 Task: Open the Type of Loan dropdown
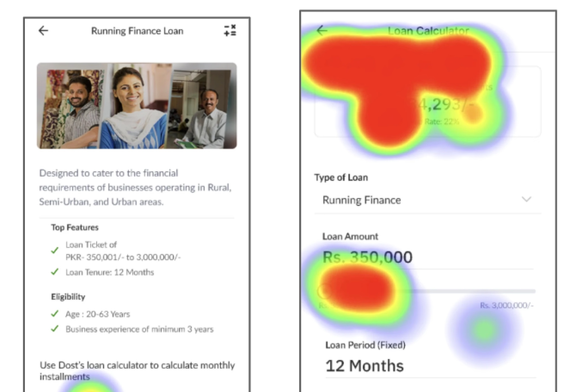(428, 200)
